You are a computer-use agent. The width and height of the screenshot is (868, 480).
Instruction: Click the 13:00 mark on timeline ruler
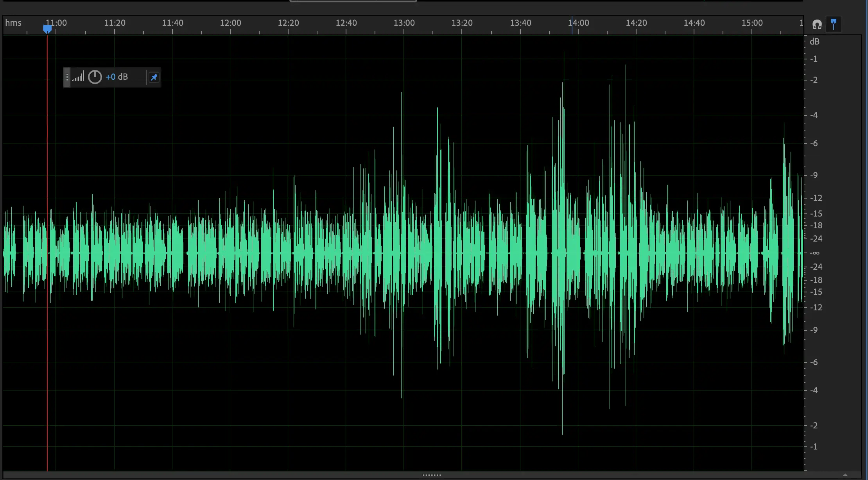[x=404, y=23]
